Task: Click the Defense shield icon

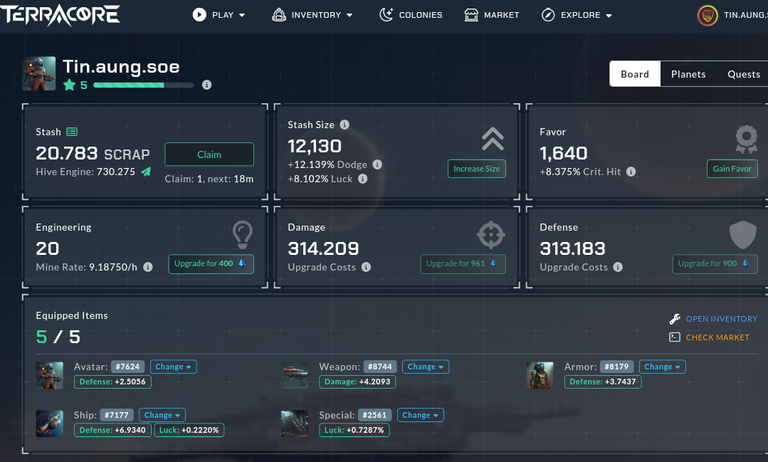Action: (743, 235)
